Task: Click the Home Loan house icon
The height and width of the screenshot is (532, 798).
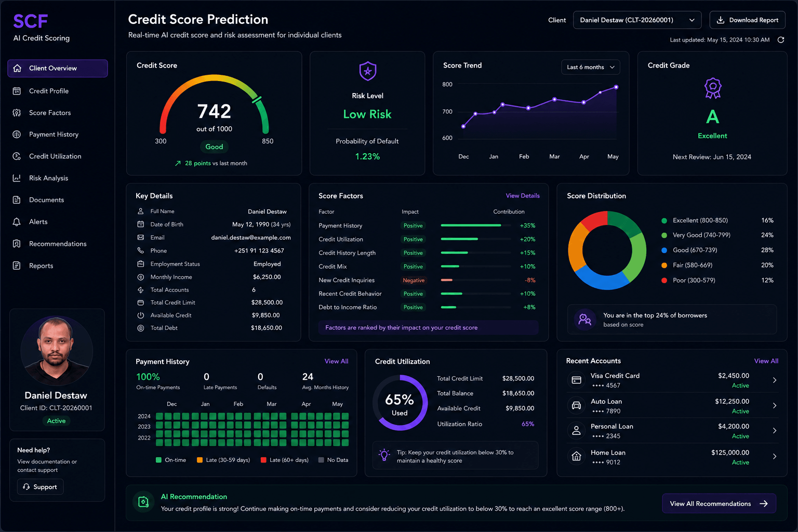Action: point(577,457)
